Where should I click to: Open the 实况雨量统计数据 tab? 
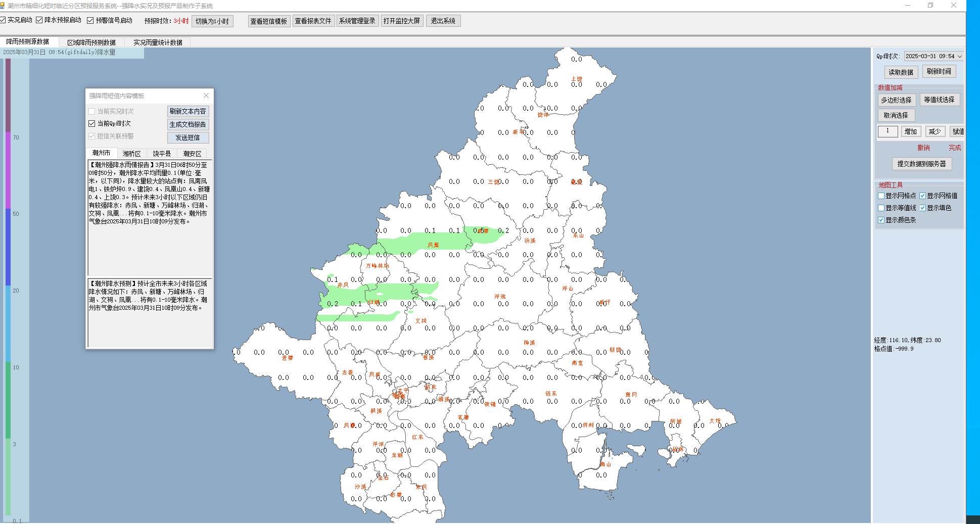[158, 42]
